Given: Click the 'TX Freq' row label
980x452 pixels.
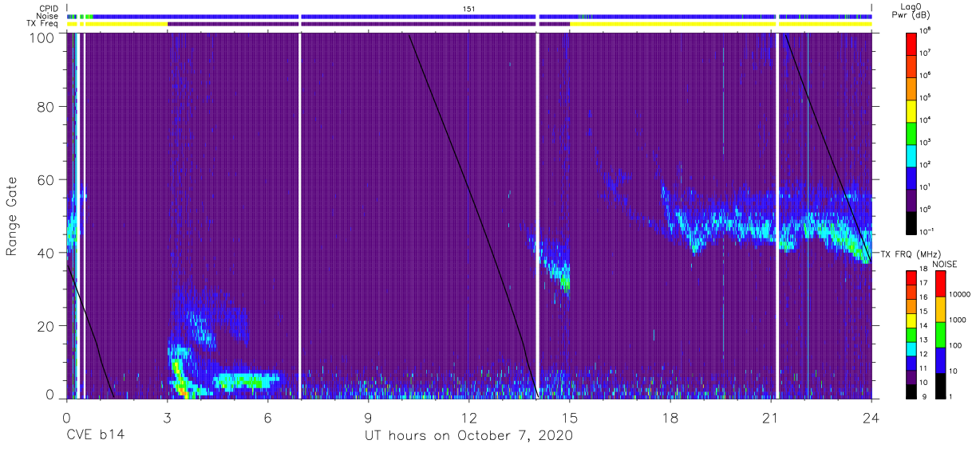Looking at the screenshot, I should (43, 24).
